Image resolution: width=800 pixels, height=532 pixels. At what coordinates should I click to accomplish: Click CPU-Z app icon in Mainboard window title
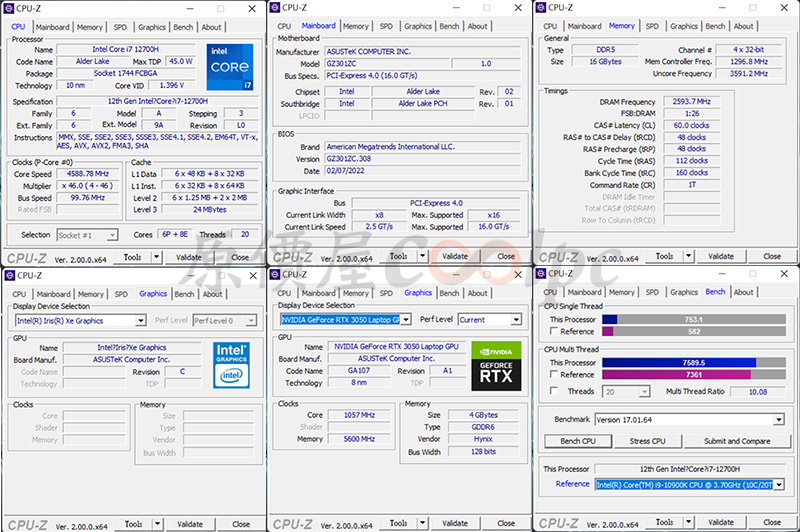point(275,7)
